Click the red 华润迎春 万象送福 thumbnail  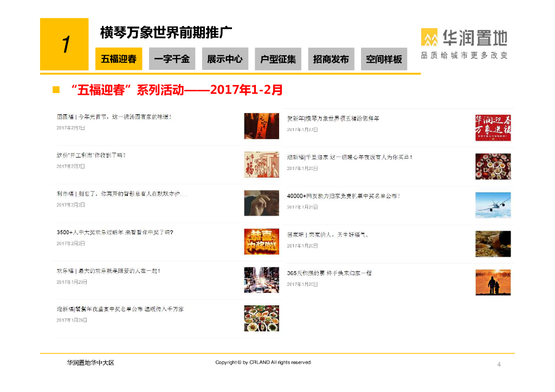coord(493,128)
